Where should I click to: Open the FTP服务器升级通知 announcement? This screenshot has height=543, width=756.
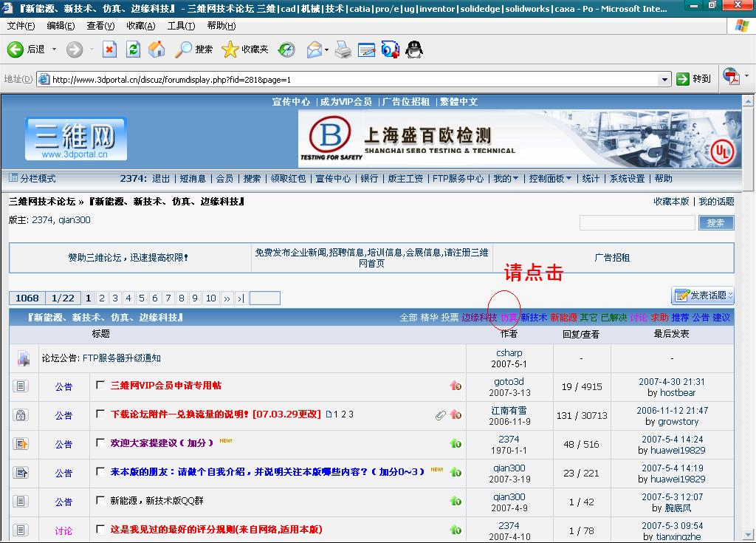click(x=122, y=358)
